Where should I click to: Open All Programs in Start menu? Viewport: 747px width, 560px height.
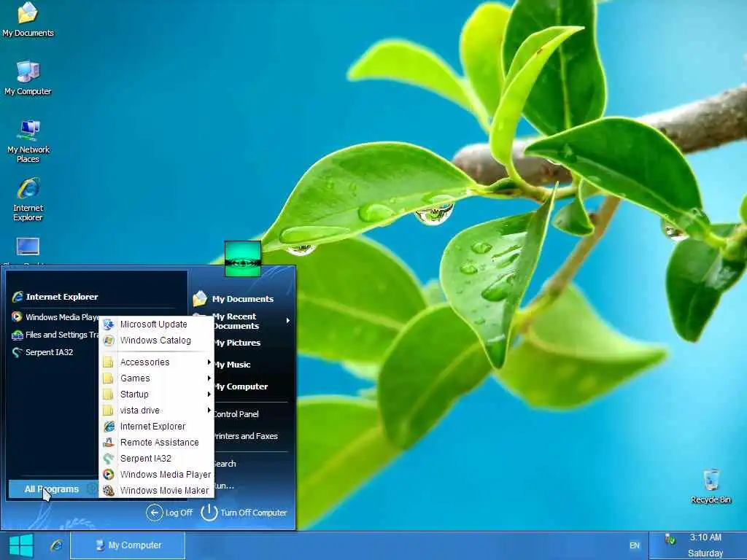tap(53, 489)
